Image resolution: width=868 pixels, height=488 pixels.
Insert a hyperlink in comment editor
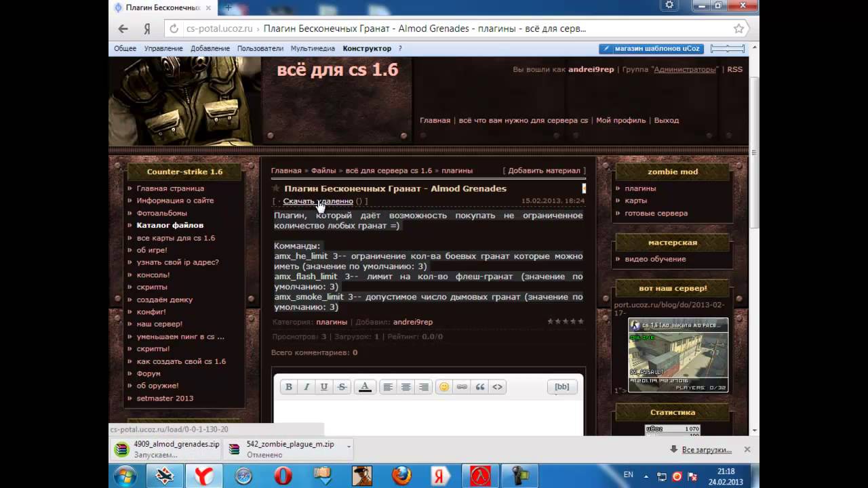tap(462, 387)
